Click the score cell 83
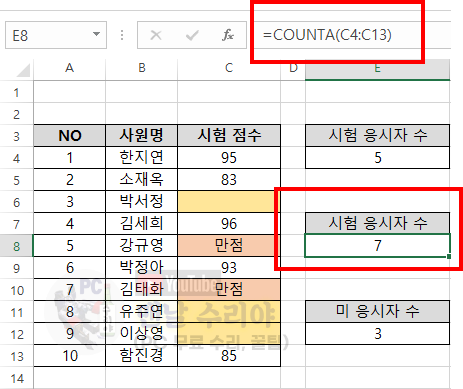463x389 pixels. point(229,180)
